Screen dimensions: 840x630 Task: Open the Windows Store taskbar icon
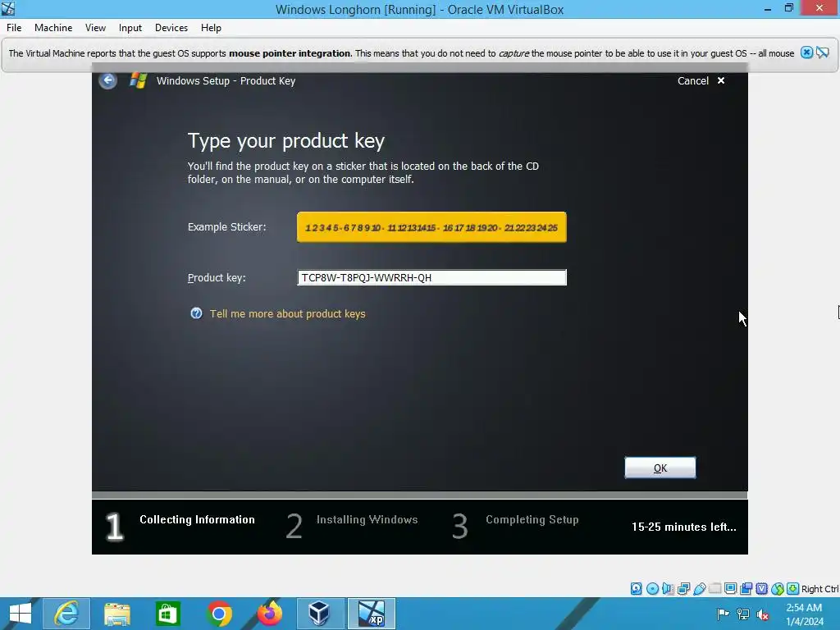(167, 614)
